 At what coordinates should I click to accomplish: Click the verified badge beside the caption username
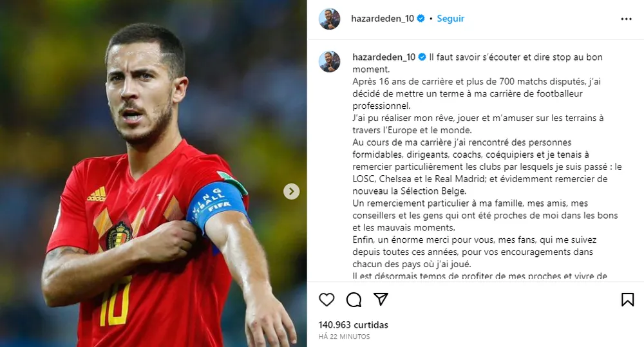422,57
